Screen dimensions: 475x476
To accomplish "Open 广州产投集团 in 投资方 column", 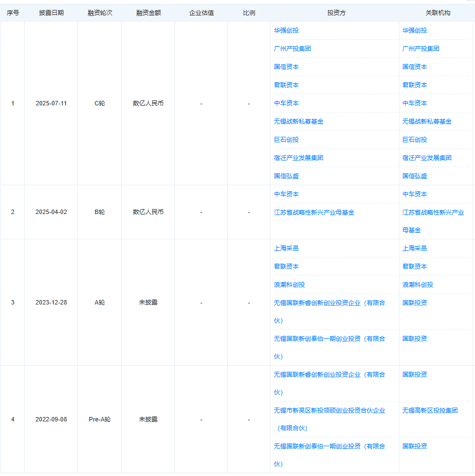I will [x=292, y=49].
